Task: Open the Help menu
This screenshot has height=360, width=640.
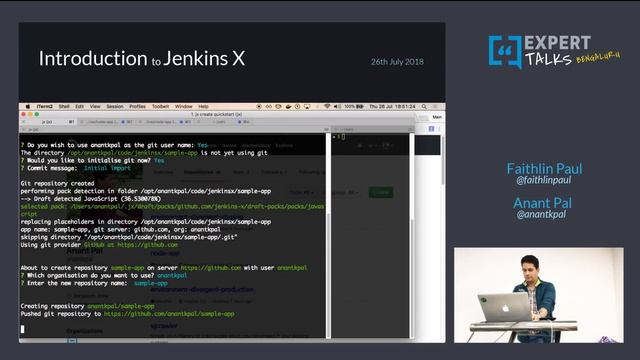Action: [x=203, y=107]
